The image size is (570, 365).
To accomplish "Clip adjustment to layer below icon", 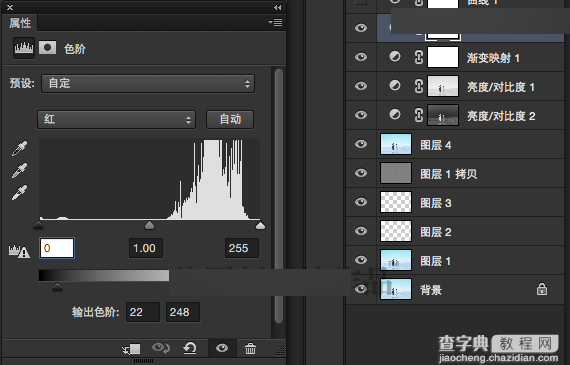I will [131, 349].
